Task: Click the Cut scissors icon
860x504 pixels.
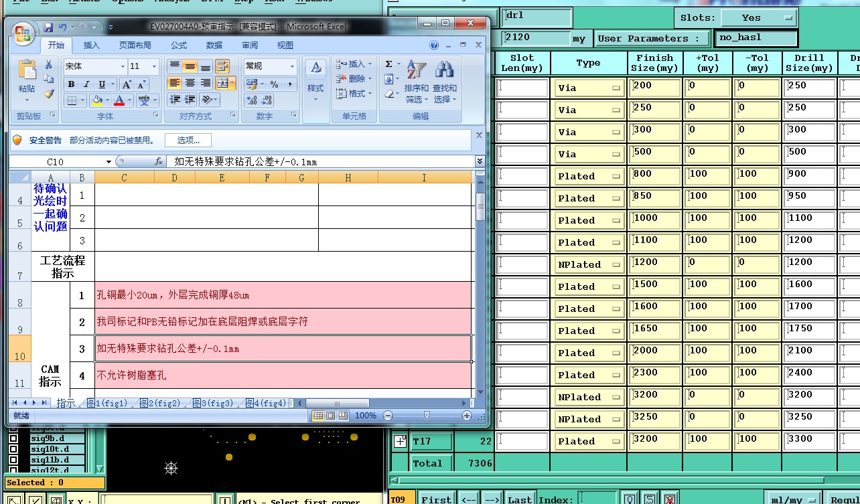Action: pos(49,65)
